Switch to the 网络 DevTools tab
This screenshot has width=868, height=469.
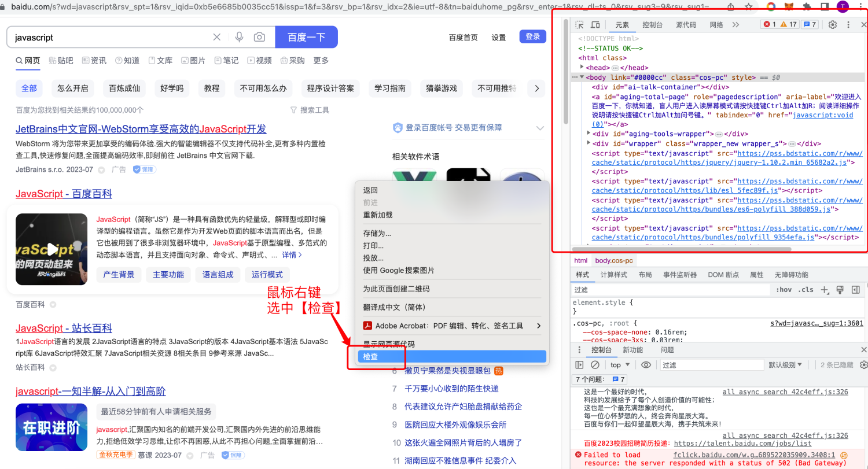pos(716,25)
